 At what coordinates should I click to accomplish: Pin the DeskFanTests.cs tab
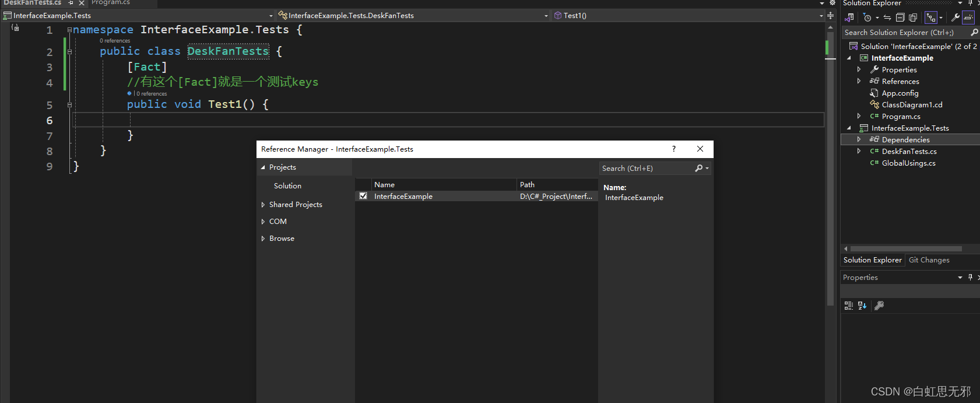click(x=71, y=3)
